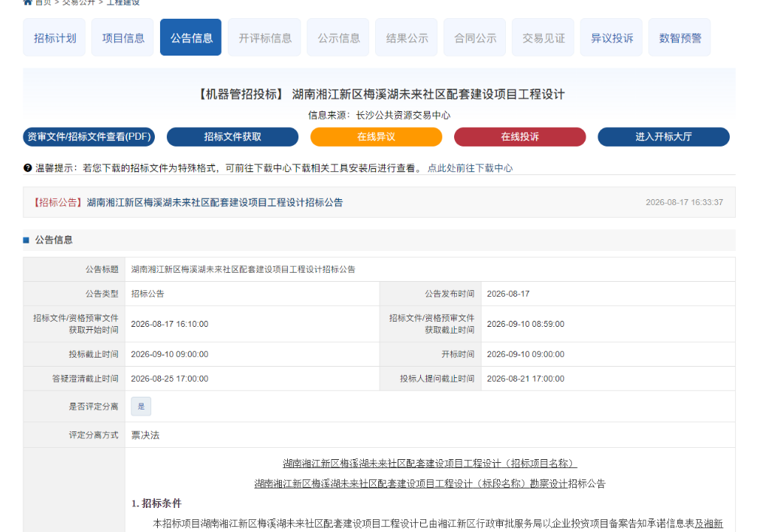Click the 招标文件获取 button
This screenshot has height=532, width=760.
coord(232,137)
